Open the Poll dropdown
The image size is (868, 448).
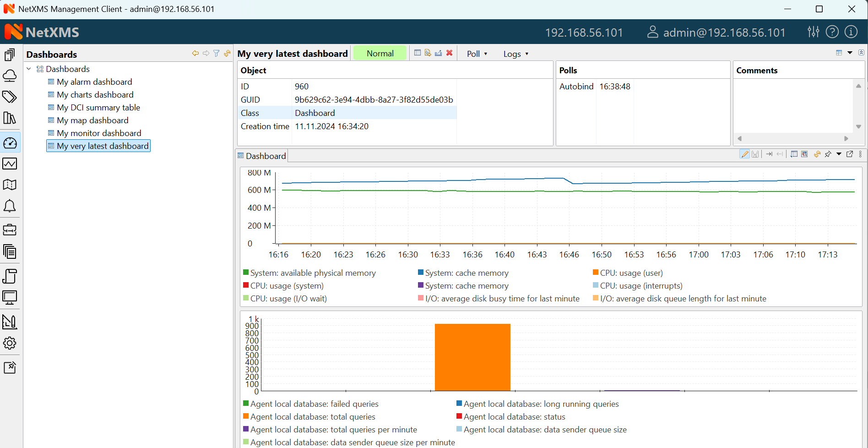click(476, 54)
